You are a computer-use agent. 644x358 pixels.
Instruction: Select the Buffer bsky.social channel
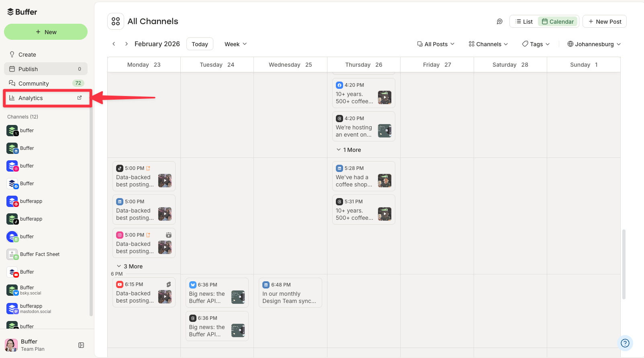tap(46, 290)
